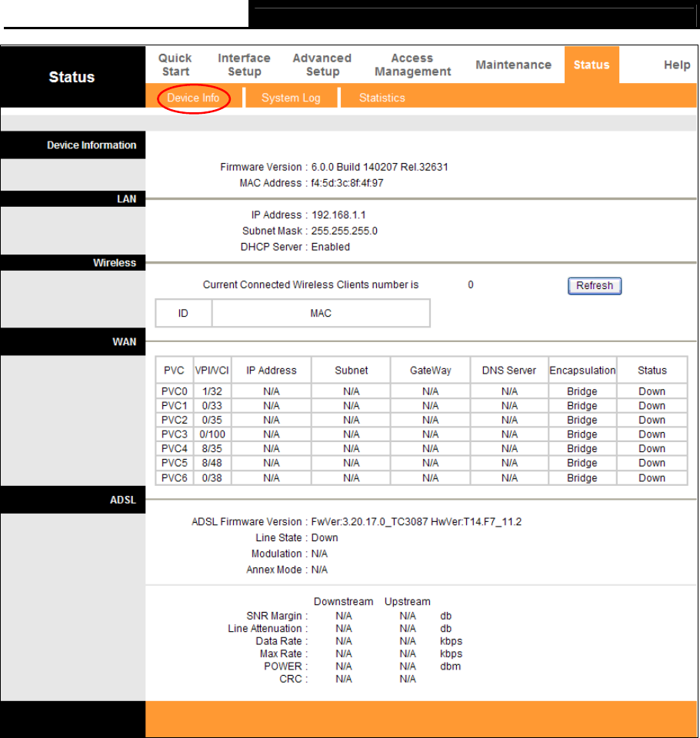Click the MAC column header in wireless table
Viewport: 700px width, 738px height.
tap(321, 314)
